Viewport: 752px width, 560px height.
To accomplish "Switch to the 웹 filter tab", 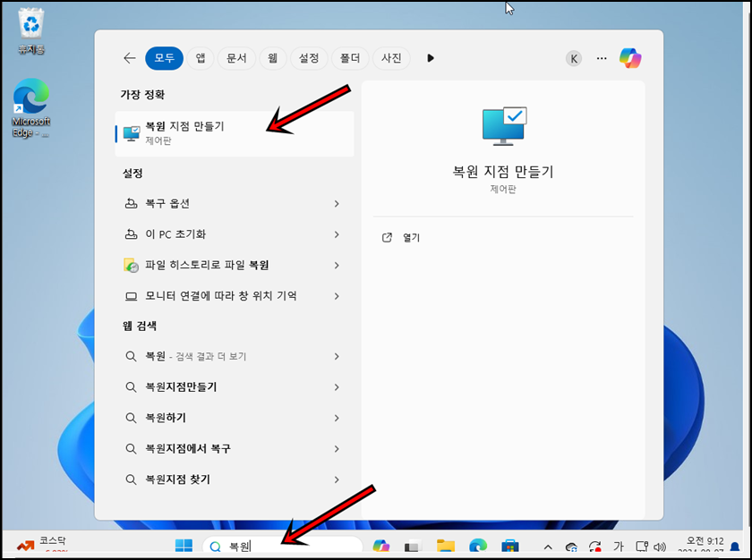I will (272, 58).
